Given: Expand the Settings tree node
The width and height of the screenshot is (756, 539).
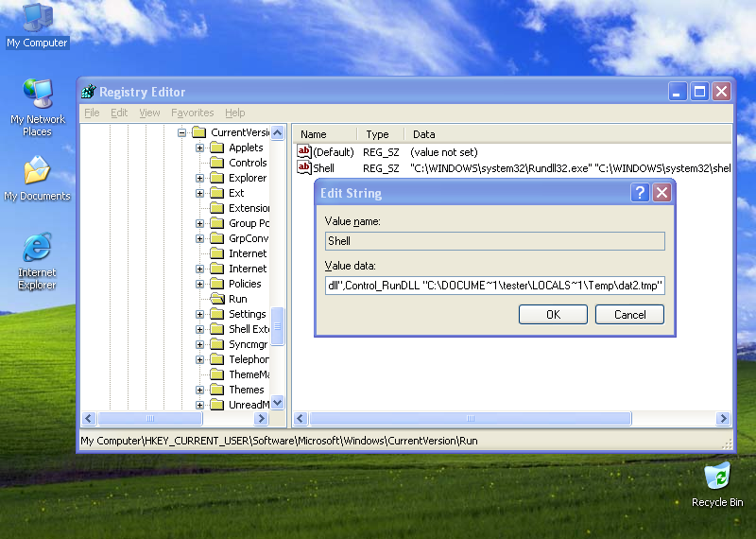Looking at the screenshot, I should (x=199, y=314).
